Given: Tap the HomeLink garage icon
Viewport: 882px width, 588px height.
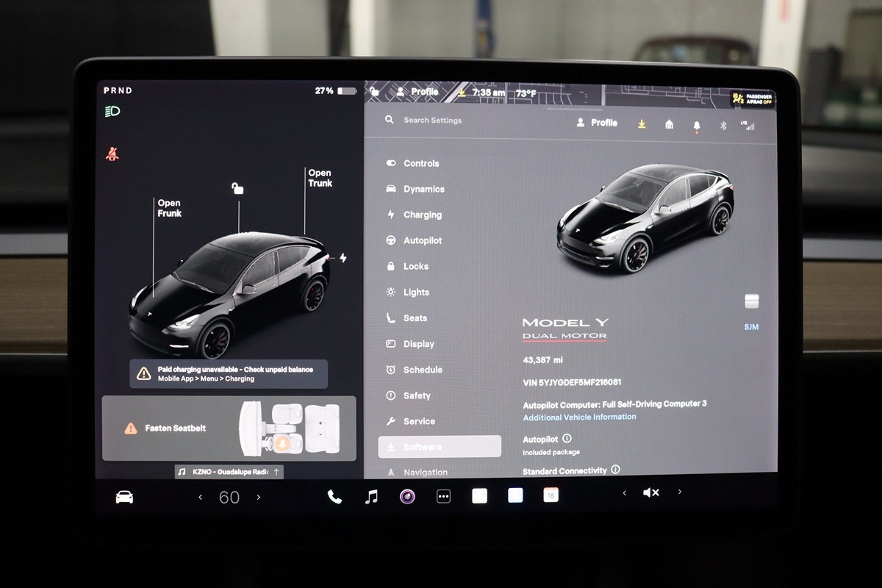Looking at the screenshot, I should pyautogui.click(x=669, y=124).
